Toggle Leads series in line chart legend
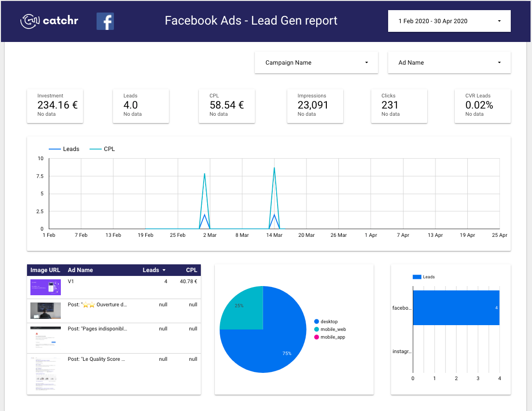Screen dimensions: 532x411 coord(64,149)
